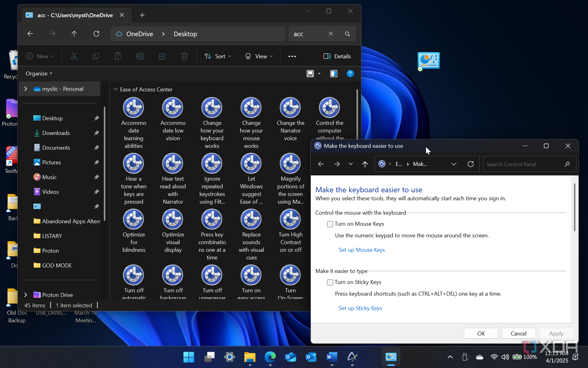
Task: Open 'Change the Narrator voice' item
Action: pyautogui.click(x=290, y=119)
